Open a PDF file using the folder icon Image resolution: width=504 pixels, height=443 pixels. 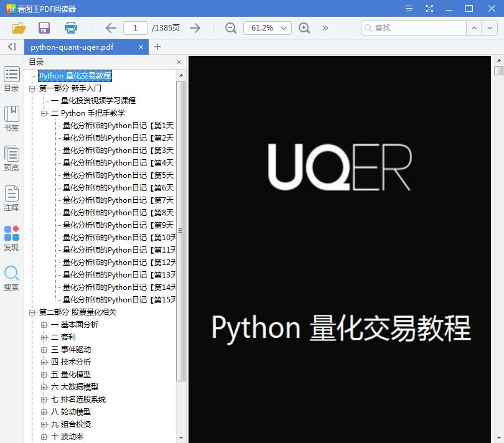pos(19,27)
